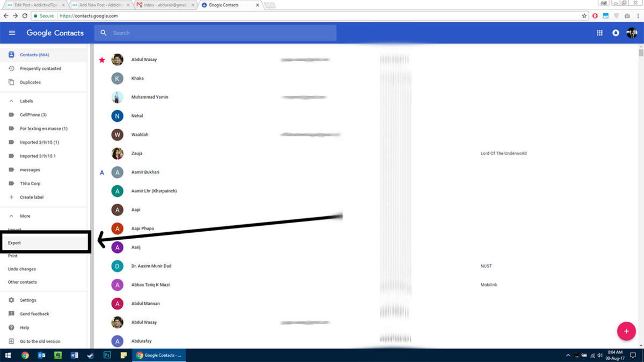The height and width of the screenshot is (362, 644).
Task: Click the Contacts (664) sidebar icon
Action: pos(11,55)
